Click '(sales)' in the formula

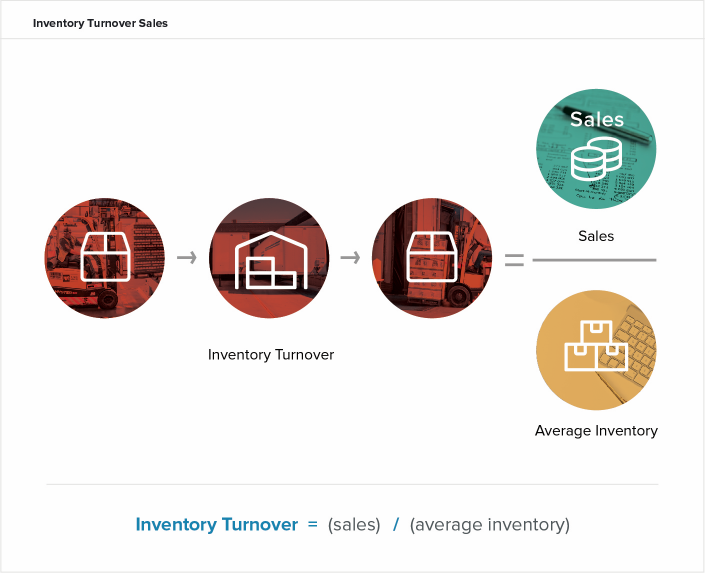(x=354, y=525)
